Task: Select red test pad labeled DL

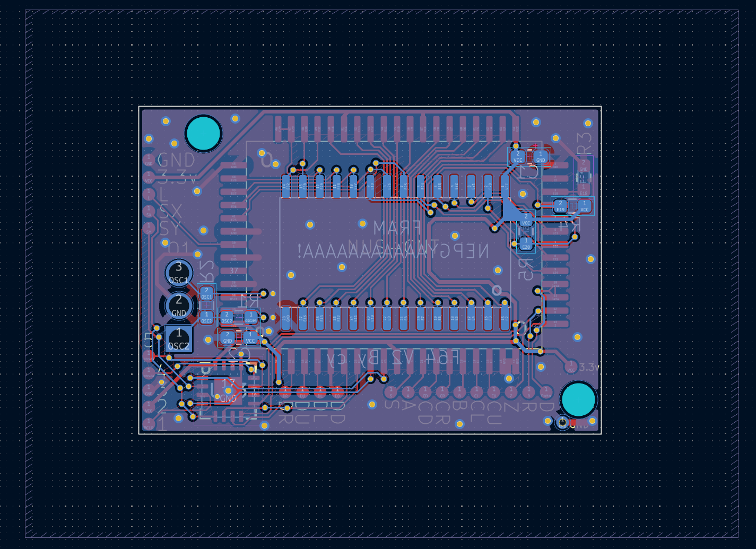Action: point(320,393)
